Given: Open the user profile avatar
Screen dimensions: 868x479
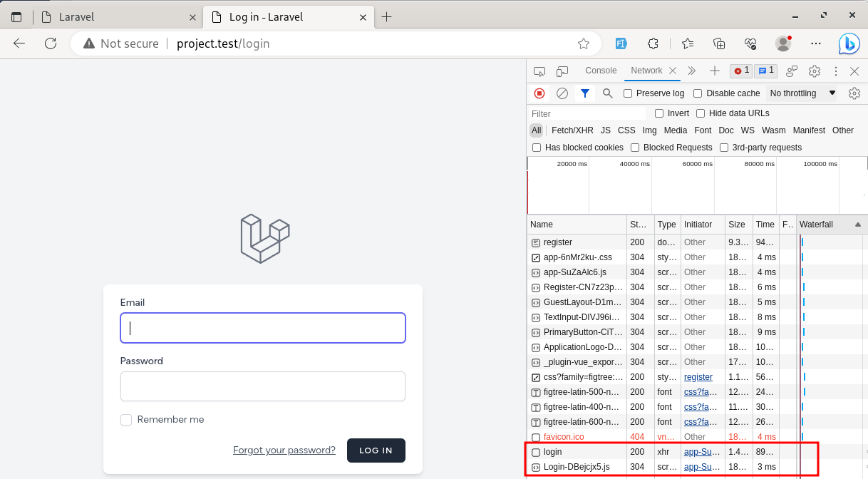Looking at the screenshot, I should pyautogui.click(x=783, y=43).
